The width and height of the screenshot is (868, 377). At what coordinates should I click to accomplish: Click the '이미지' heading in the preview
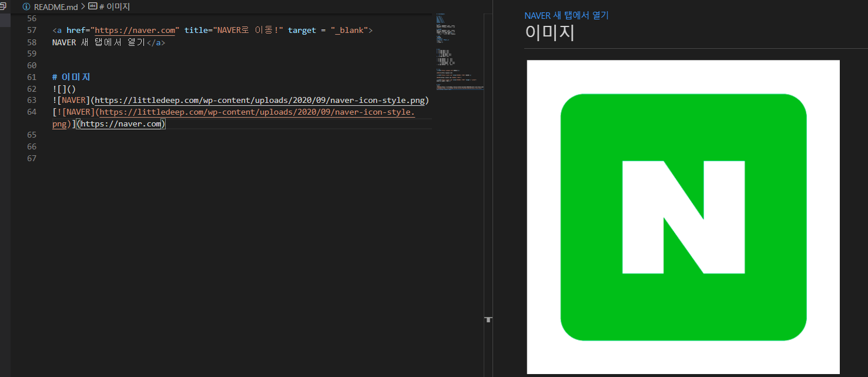pos(549,32)
